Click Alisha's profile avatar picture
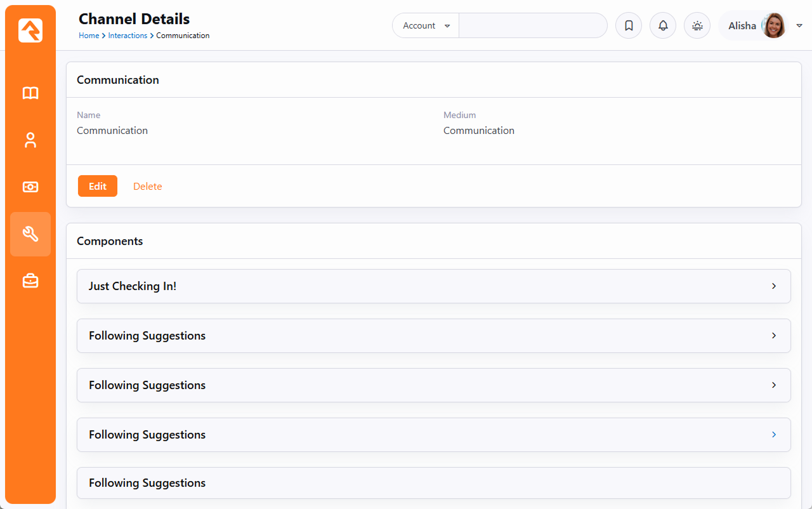 point(773,26)
